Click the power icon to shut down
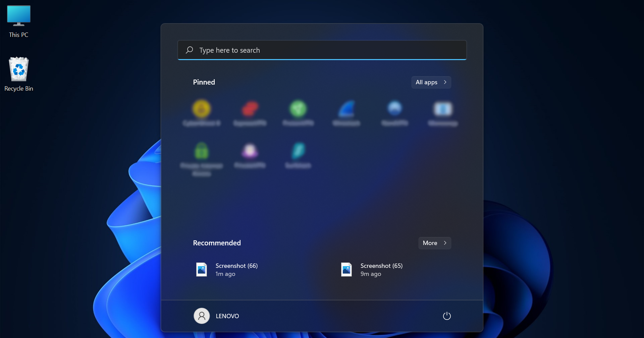Image resolution: width=644 pixels, height=338 pixels. (447, 316)
